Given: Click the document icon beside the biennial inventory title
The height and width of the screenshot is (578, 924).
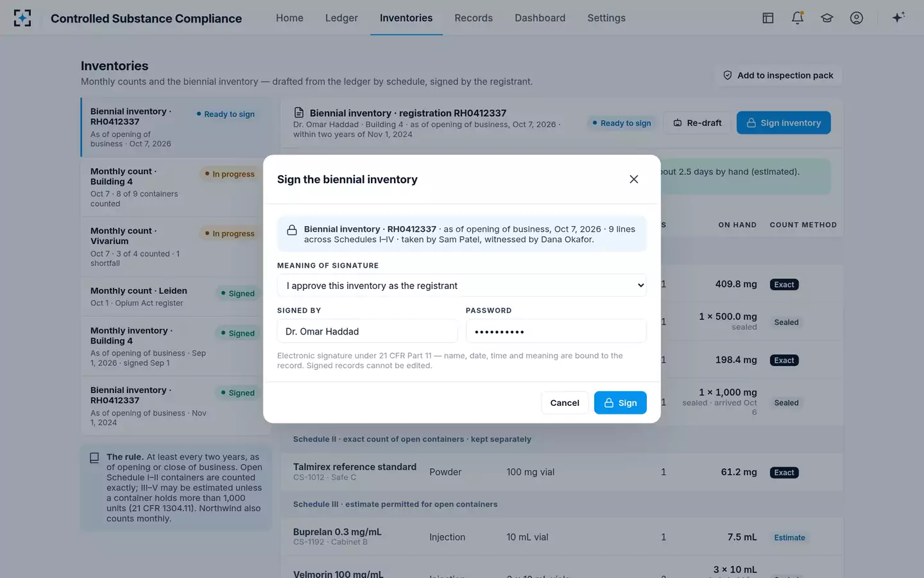Looking at the screenshot, I should coord(299,112).
